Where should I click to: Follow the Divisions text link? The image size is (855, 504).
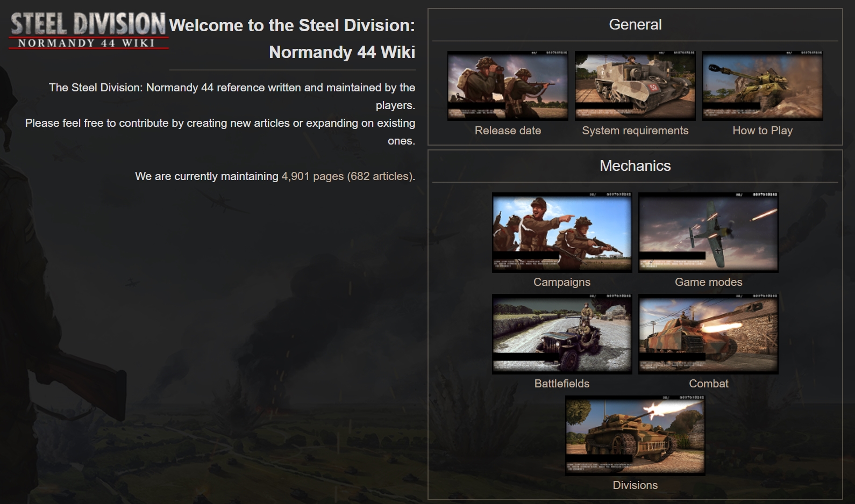pos(635,485)
